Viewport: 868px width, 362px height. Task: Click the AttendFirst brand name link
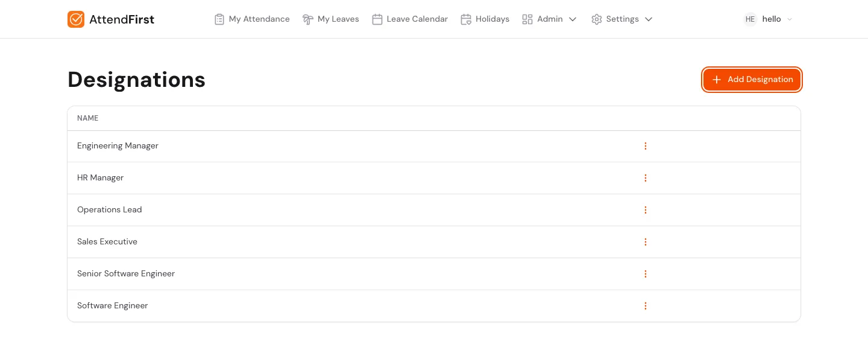tap(122, 19)
